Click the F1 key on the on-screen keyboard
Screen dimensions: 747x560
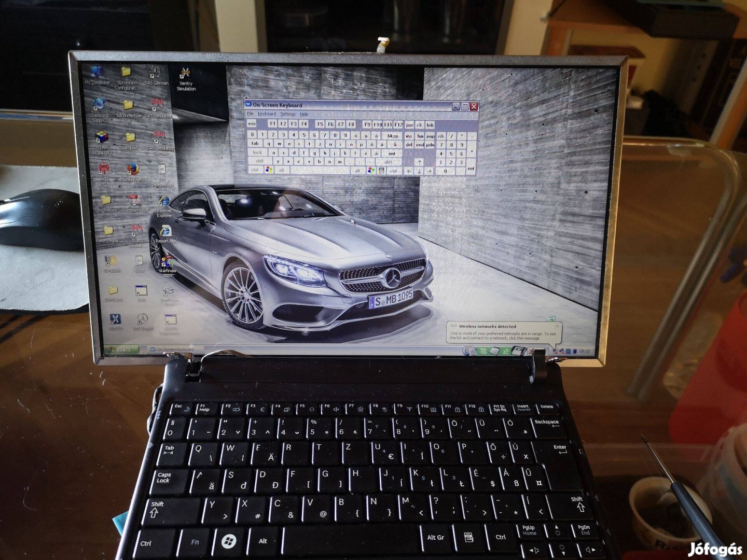pos(272,124)
